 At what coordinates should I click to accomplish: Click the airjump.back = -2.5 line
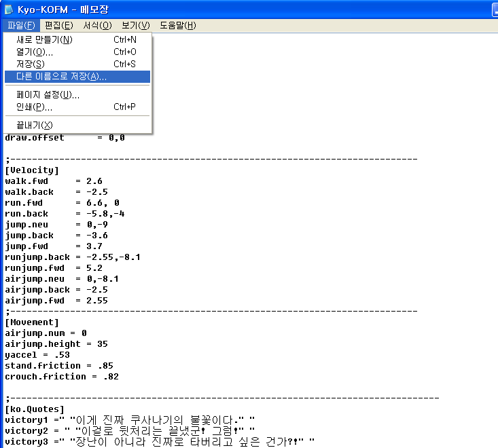[x=56, y=290]
